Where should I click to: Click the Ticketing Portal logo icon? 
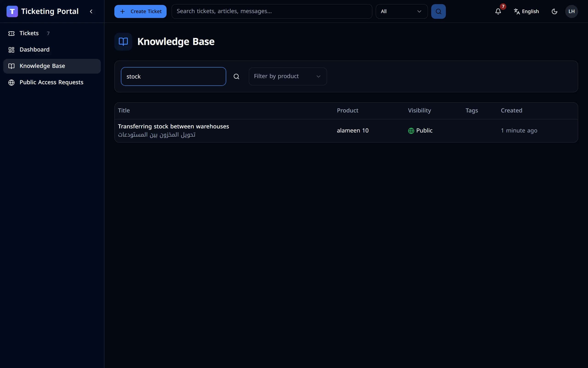[12, 11]
